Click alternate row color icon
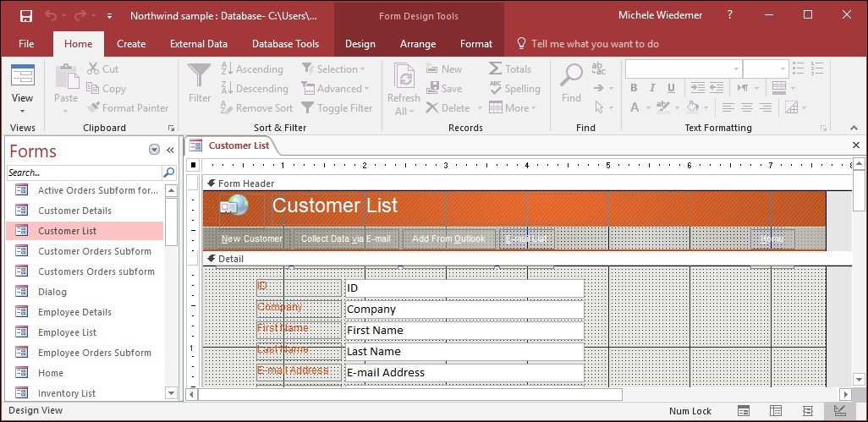This screenshot has height=422, width=868. tap(792, 107)
